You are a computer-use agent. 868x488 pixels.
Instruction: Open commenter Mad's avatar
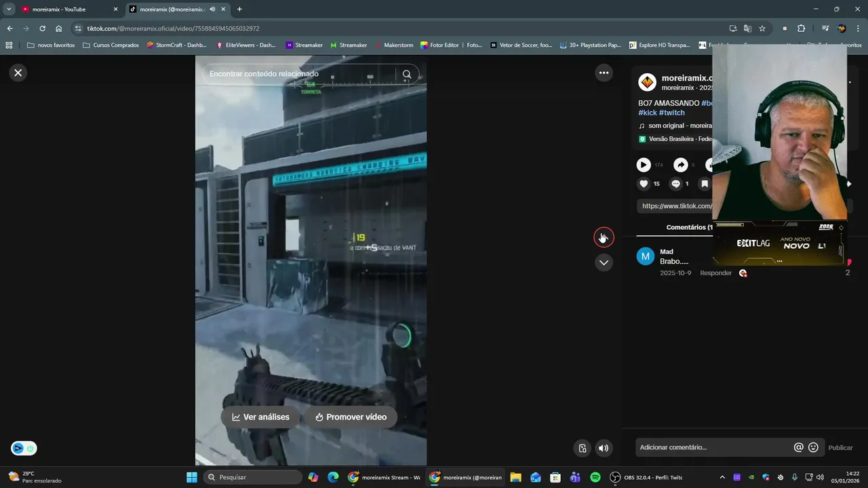click(646, 256)
